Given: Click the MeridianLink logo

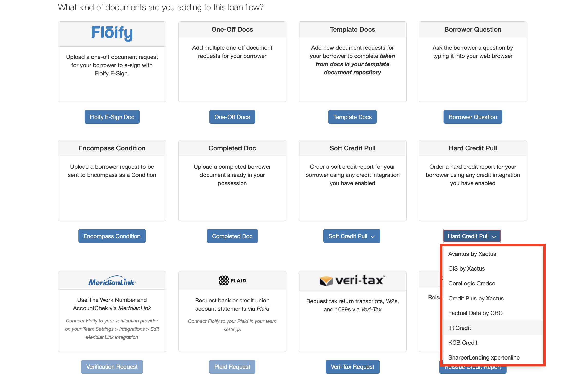Looking at the screenshot, I should point(112,280).
